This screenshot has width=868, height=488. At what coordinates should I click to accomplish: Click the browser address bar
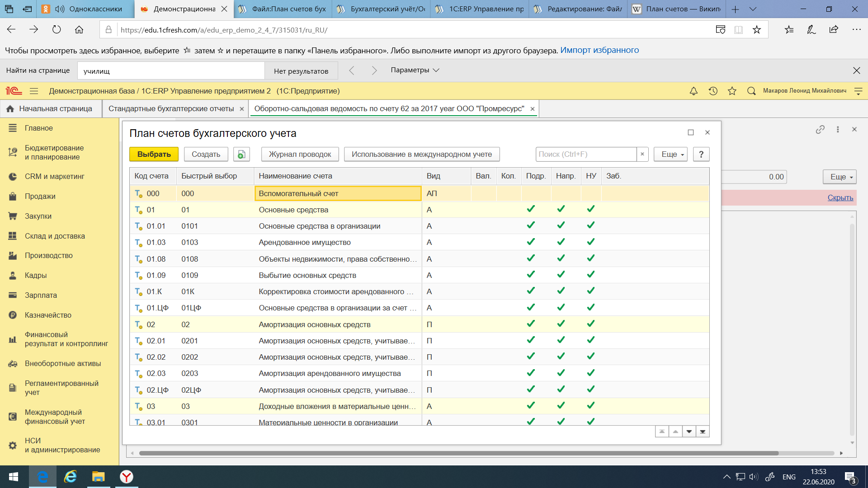click(407, 30)
